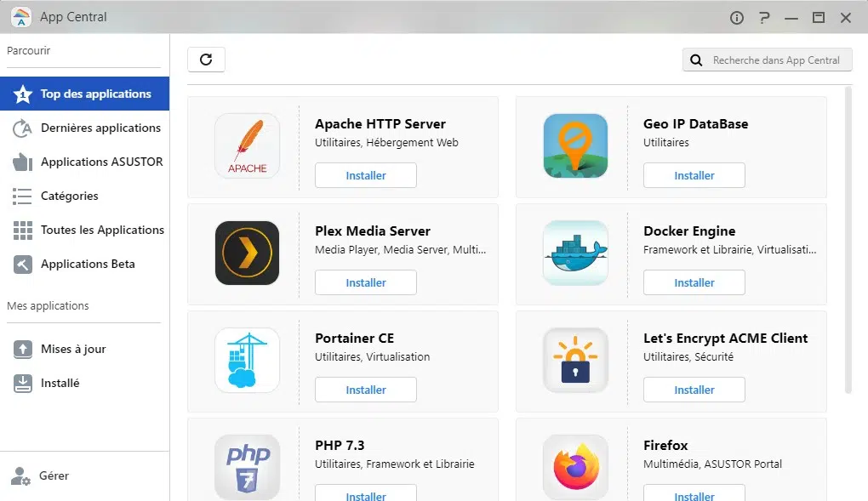The image size is (868, 501).
Task: Click the Let's Encrypt ACME Client title
Action: 726,339
